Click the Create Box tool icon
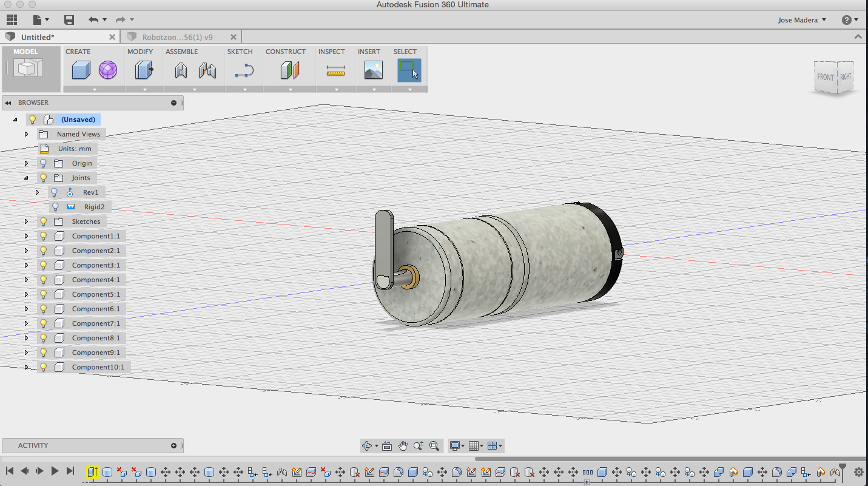The width and height of the screenshot is (868, 486). 81,70
